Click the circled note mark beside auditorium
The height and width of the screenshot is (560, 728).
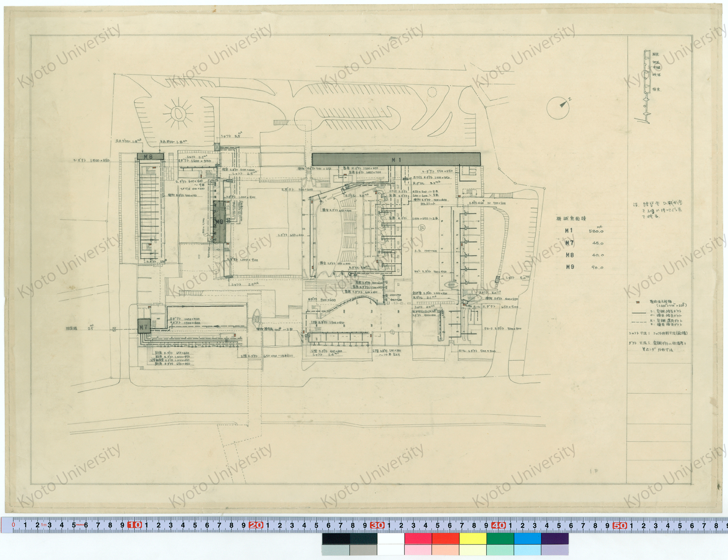421,228
